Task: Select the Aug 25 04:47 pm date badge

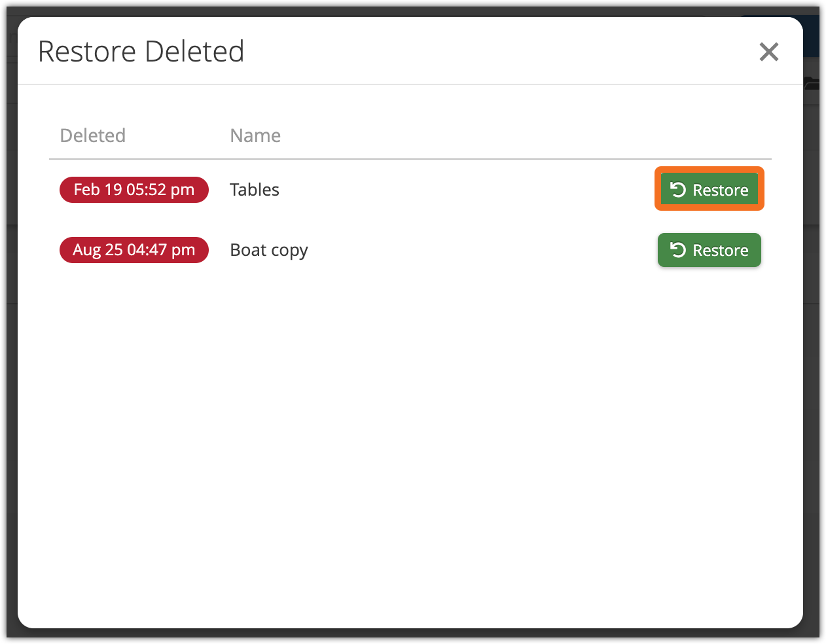Action: point(134,250)
